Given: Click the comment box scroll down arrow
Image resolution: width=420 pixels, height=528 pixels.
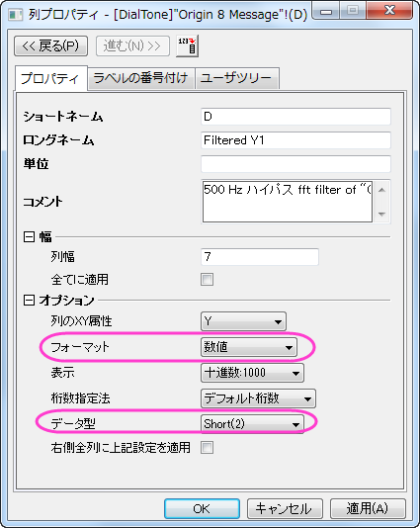Looking at the screenshot, I should pos(381,214).
